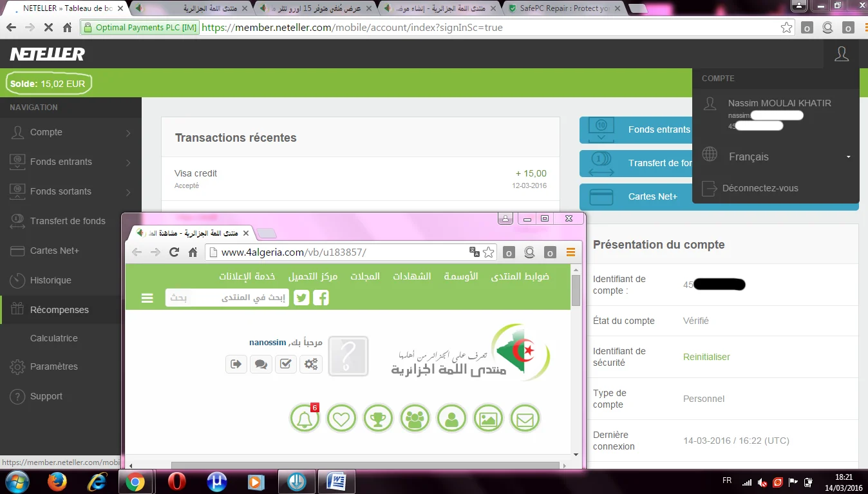
Task: Open Paramètres from the sidebar
Action: click(53, 366)
